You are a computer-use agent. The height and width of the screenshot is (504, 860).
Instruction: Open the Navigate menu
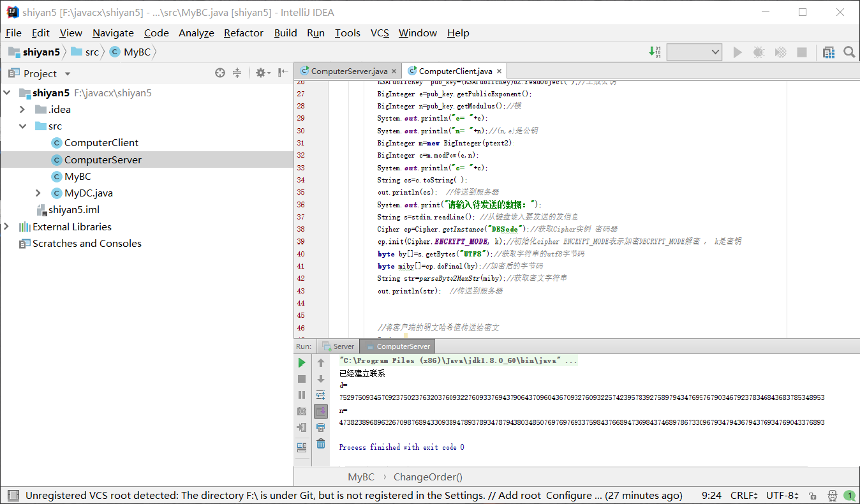tap(113, 33)
